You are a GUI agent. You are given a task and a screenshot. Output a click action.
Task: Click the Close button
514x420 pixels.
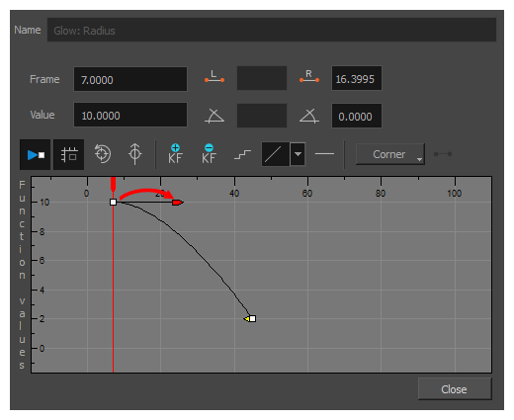(x=455, y=389)
